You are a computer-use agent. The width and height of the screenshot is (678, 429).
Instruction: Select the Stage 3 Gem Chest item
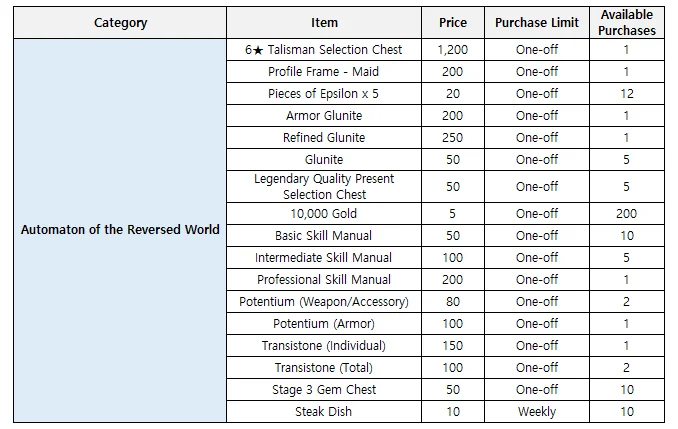324,389
